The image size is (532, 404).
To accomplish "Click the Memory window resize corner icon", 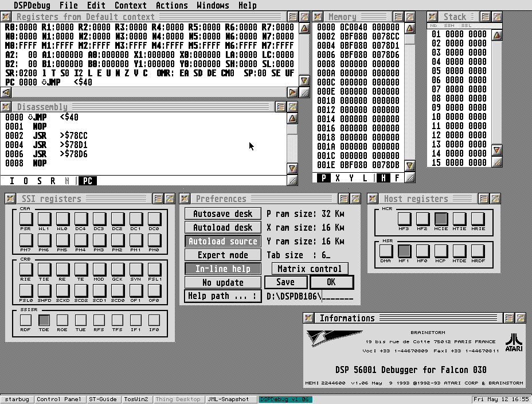I will coord(410,177).
